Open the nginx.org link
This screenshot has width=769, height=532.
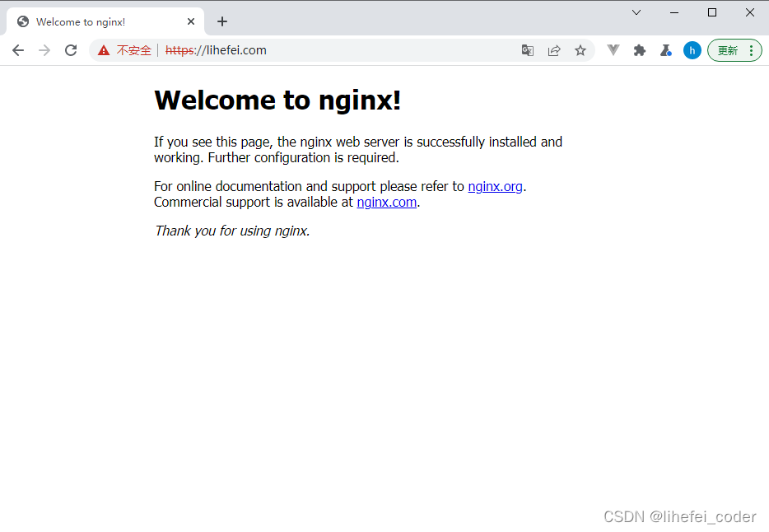pos(496,187)
